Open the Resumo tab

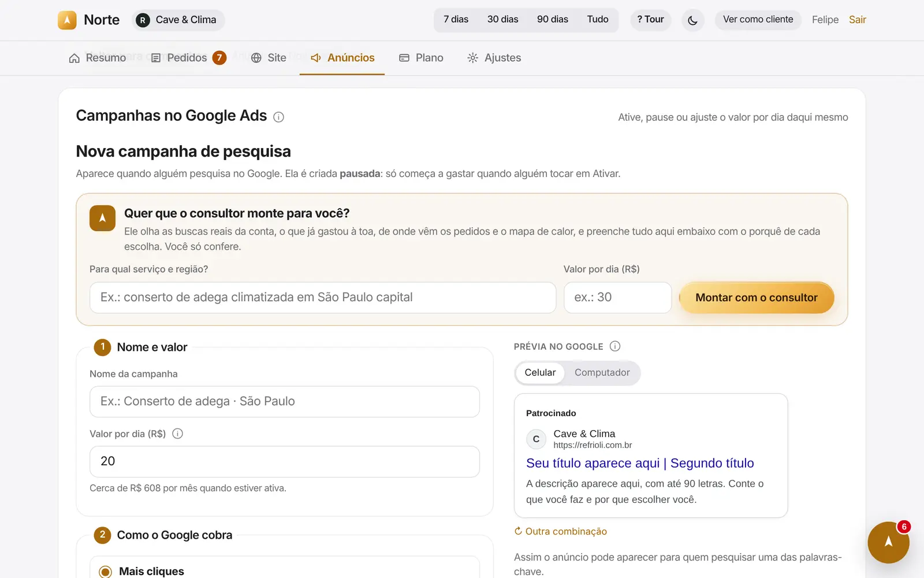[x=97, y=58]
